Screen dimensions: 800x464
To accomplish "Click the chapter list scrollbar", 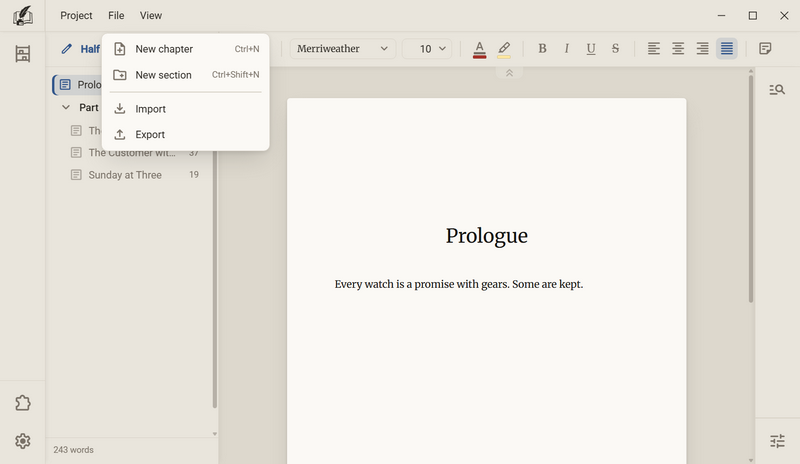I will click(x=214, y=278).
